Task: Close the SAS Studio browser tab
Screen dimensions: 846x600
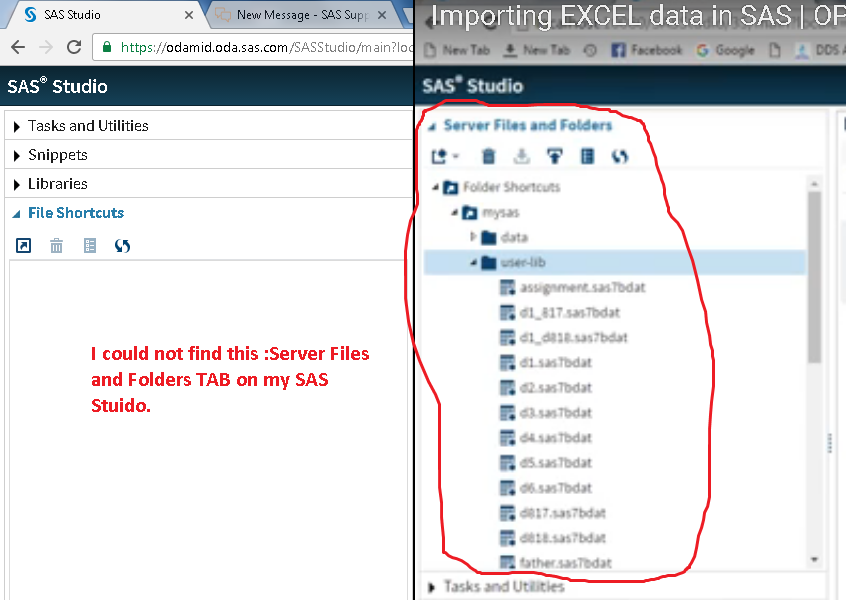Action: click(189, 15)
